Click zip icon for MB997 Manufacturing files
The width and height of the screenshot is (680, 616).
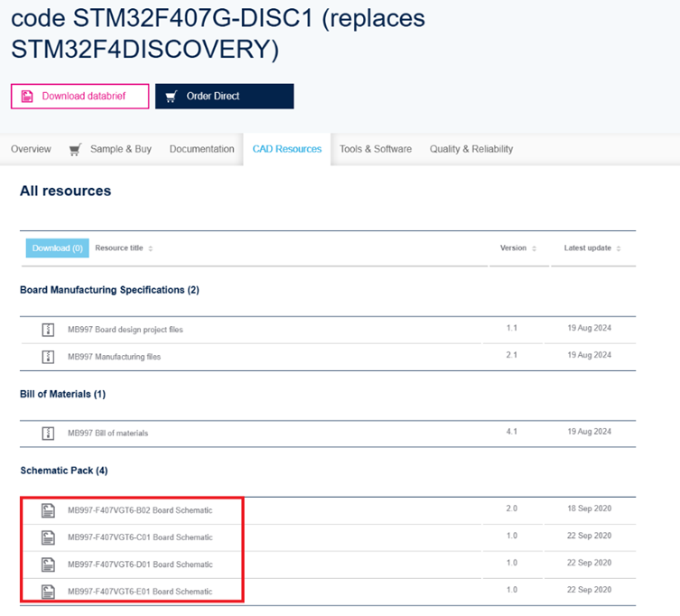(48, 357)
